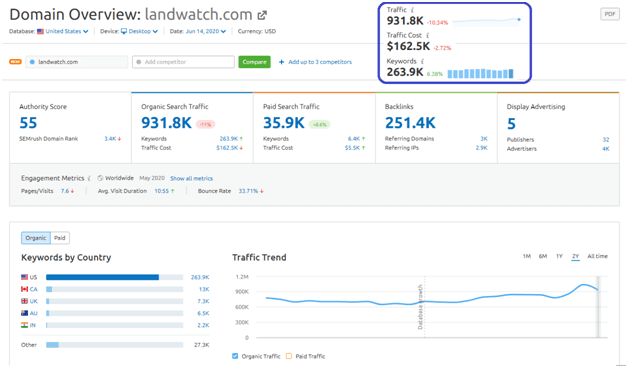Click the Database growth marker on chart

point(421,307)
